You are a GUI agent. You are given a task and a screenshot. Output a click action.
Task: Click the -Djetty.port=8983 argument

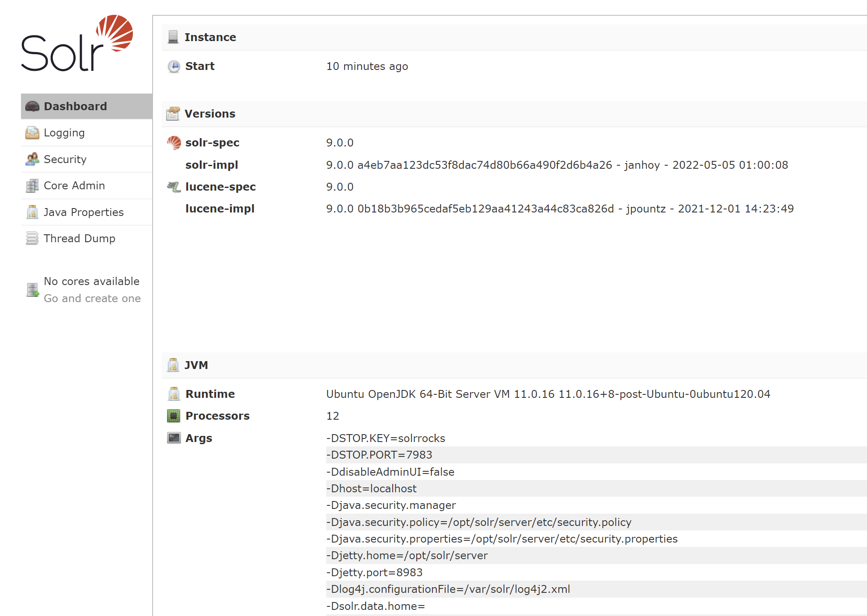[374, 572]
